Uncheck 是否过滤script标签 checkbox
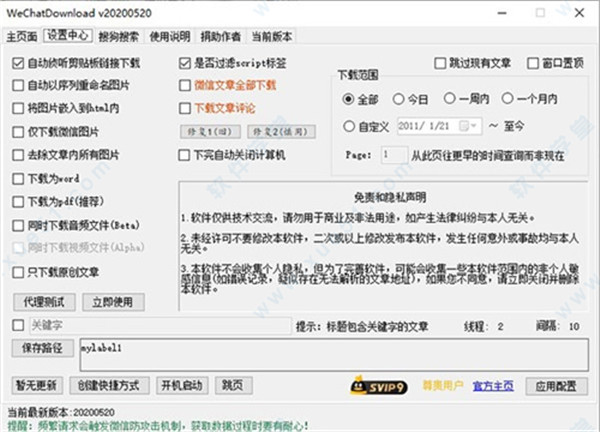Viewport: 600px width, 432px height. (185, 63)
